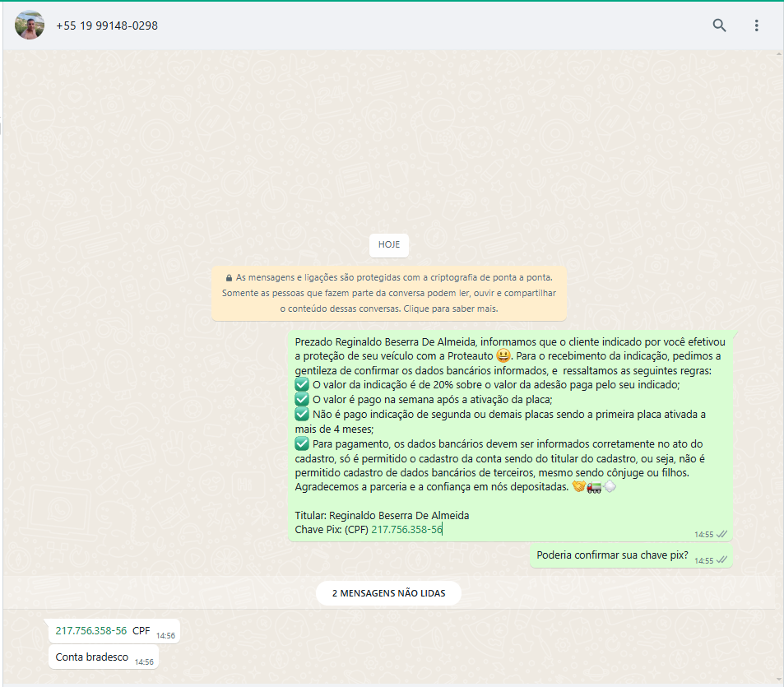Click the '2 MENSAGENS NÃO LIDAS' banner

click(x=388, y=593)
